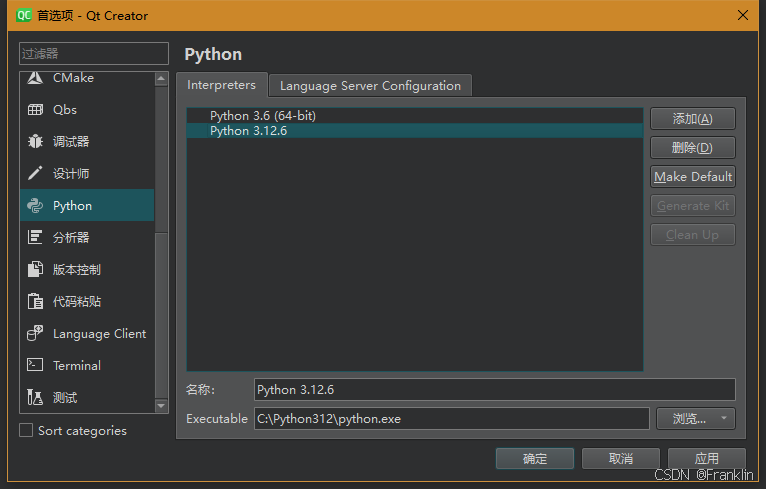
Task: Select the Qbs category label
Action: point(65,110)
